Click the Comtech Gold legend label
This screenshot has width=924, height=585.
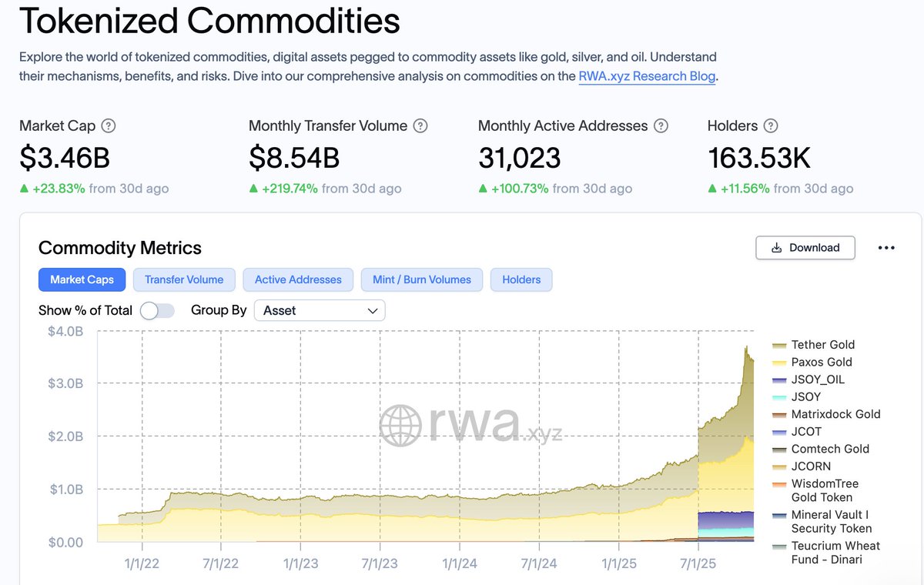(830, 449)
